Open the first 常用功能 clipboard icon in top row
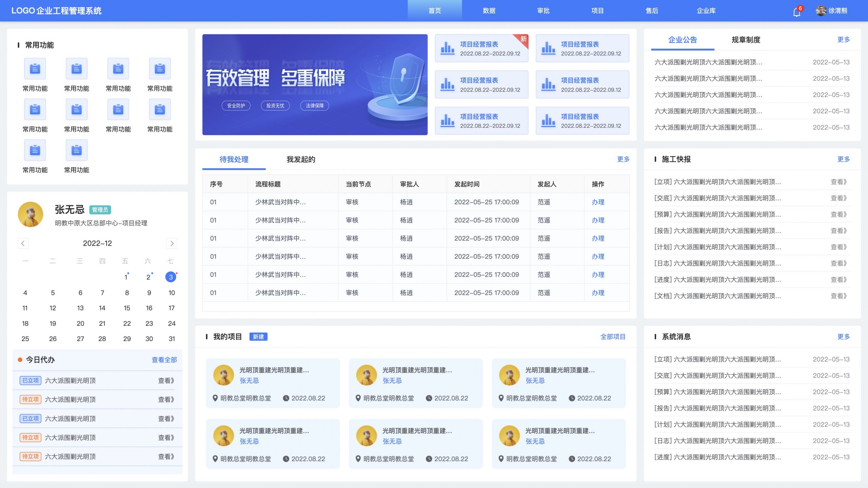The height and width of the screenshot is (488, 868). click(35, 69)
